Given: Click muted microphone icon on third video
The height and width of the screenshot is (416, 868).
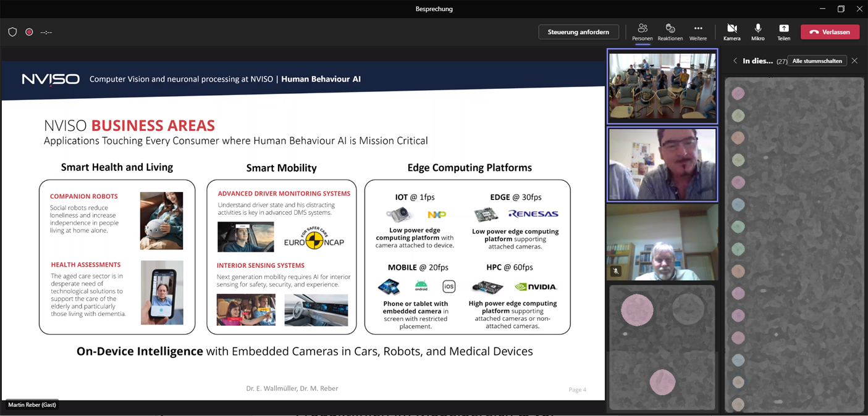Looking at the screenshot, I should (x=615, y=271).
